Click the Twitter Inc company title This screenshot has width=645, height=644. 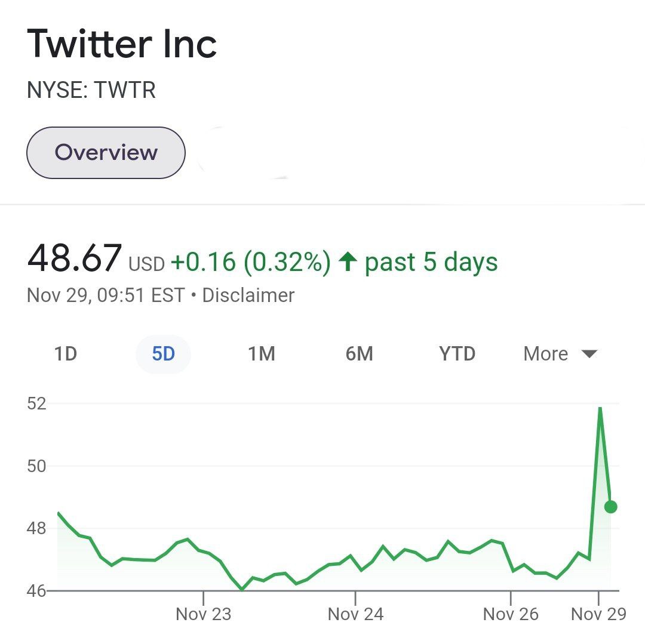click(123, 42)
